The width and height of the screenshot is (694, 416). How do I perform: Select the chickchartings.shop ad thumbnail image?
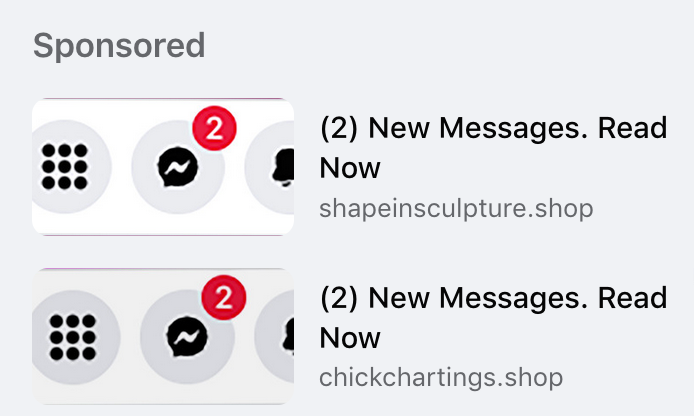[163, 336]
